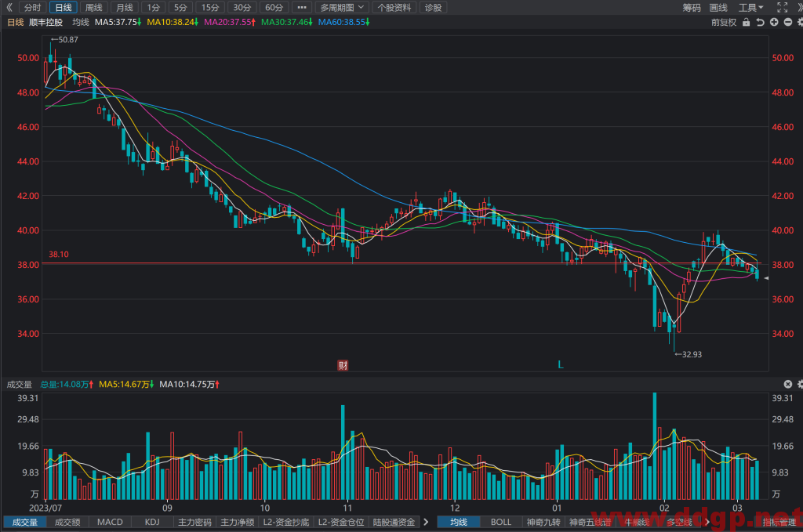Switch to 30分 minute chart
The width and height of the screenshot is (803, 532).
(x=242, y=7)
